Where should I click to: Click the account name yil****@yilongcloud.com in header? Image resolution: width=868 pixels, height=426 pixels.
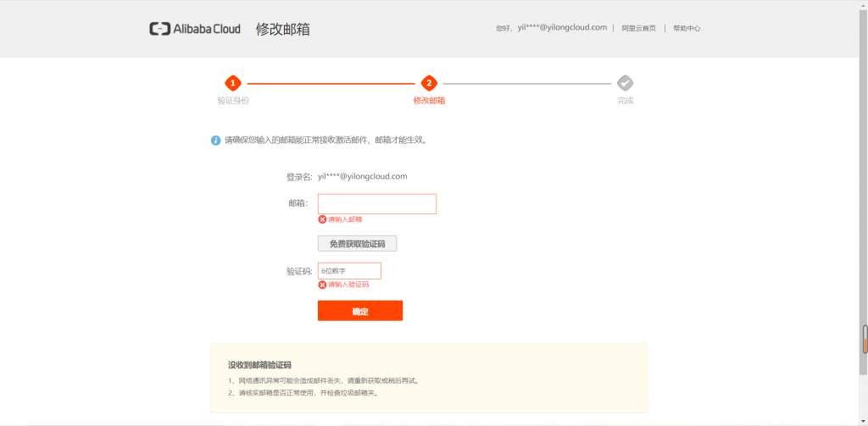(x=562, y=28)
